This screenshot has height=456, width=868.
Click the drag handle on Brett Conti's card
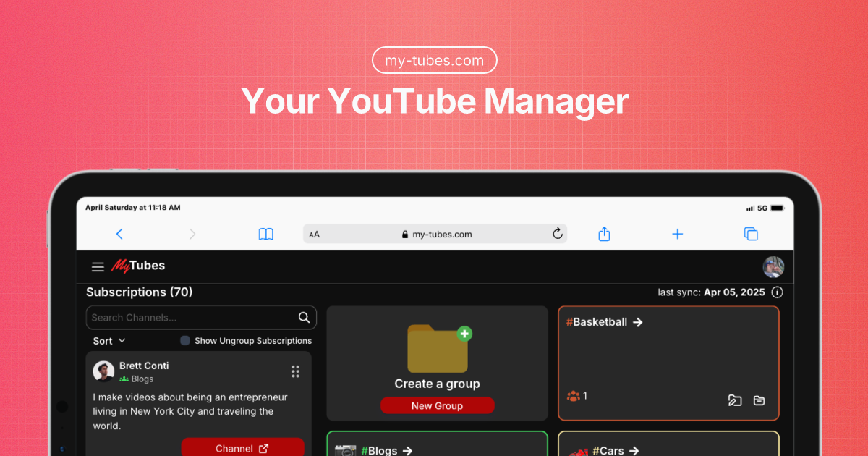pyautogui.click(x=295, y=371)
